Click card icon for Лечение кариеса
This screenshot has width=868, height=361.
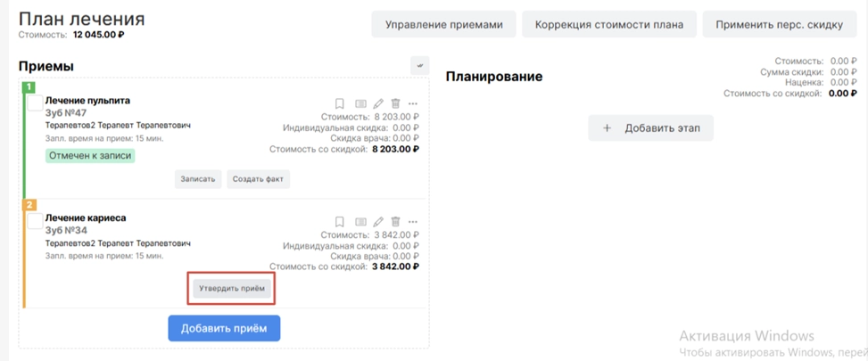coord(360,221)
